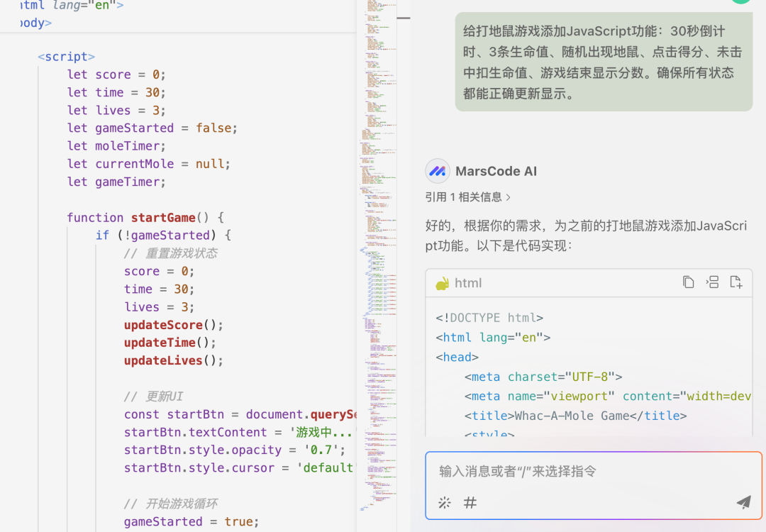Click let currentMole = null; line

click(148, 164)
